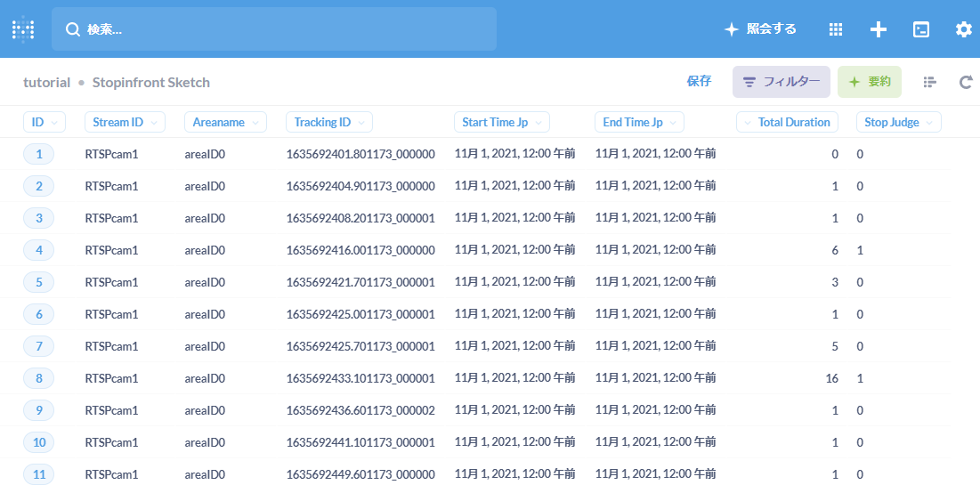Viewport: 980px width, 485px height.
Task: Open the Total Duration column header menu
Action: [x=787, y=122]
